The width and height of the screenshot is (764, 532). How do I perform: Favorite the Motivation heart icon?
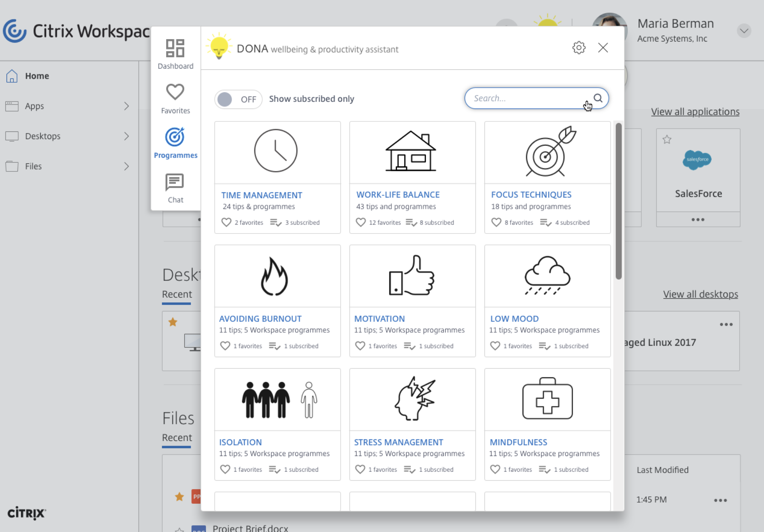(360, 346)
